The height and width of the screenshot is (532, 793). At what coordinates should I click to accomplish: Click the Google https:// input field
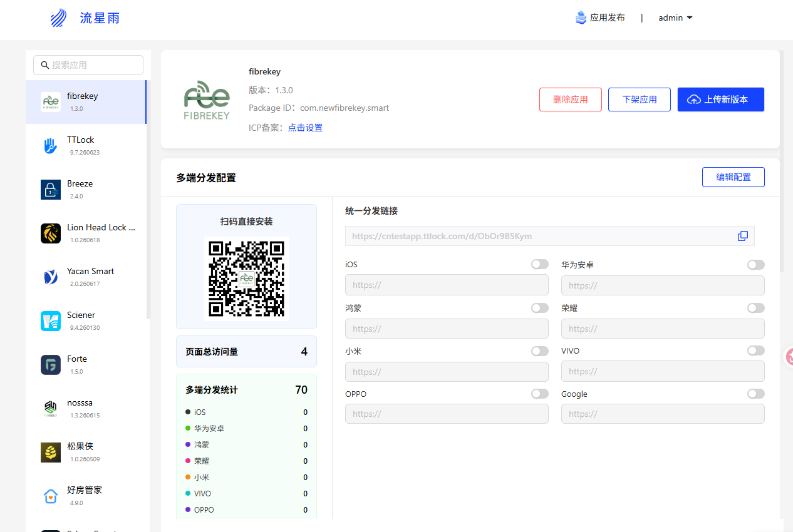[x=663, y=414]
